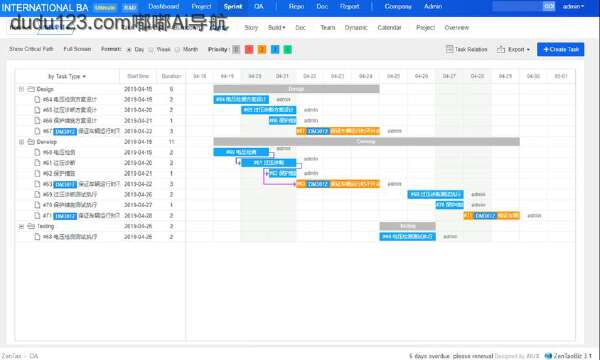600x360 pixels.
Task: Open the Export dropdown
Action: click(514, 49)
